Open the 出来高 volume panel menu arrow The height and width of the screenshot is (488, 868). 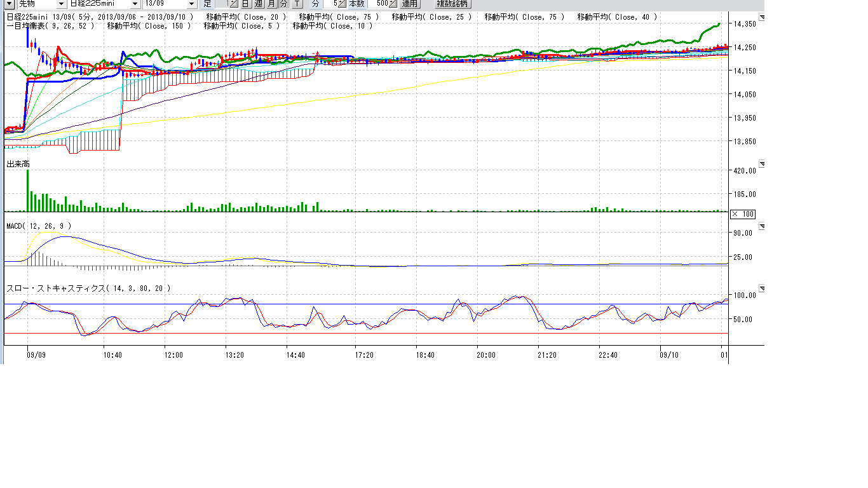762,164
